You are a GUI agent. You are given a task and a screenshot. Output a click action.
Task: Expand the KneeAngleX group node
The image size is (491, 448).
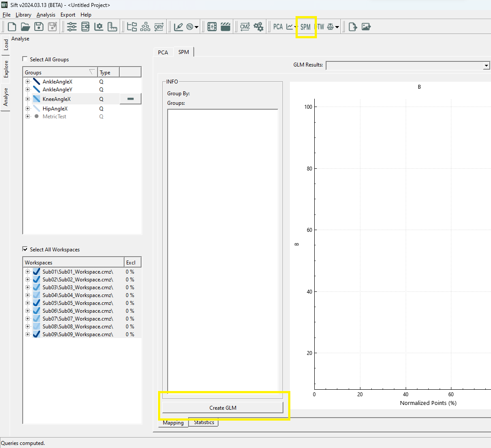28,99
